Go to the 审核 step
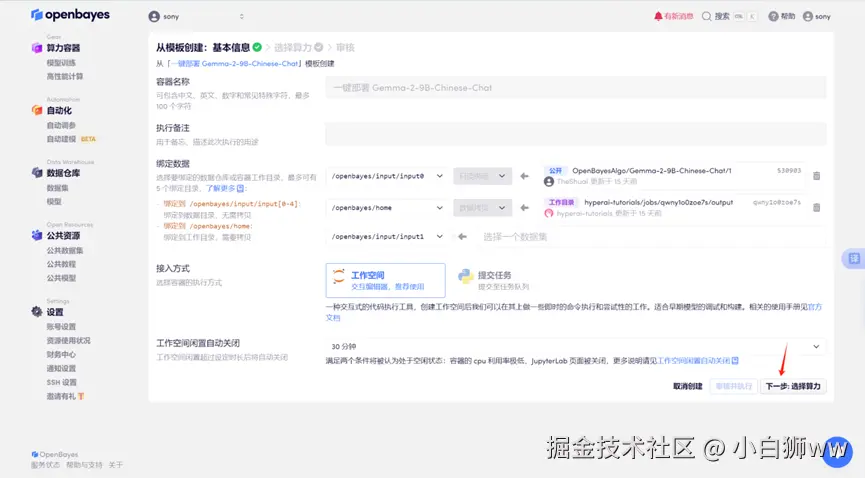 click(x=345, y=47)
